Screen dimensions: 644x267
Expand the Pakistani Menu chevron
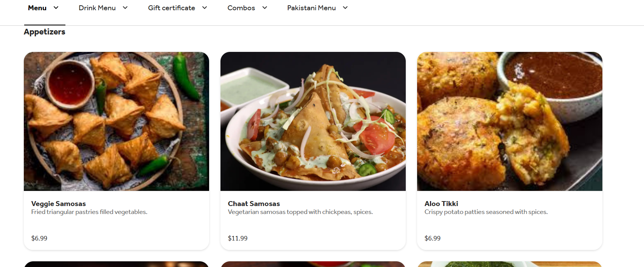(345, 7)
